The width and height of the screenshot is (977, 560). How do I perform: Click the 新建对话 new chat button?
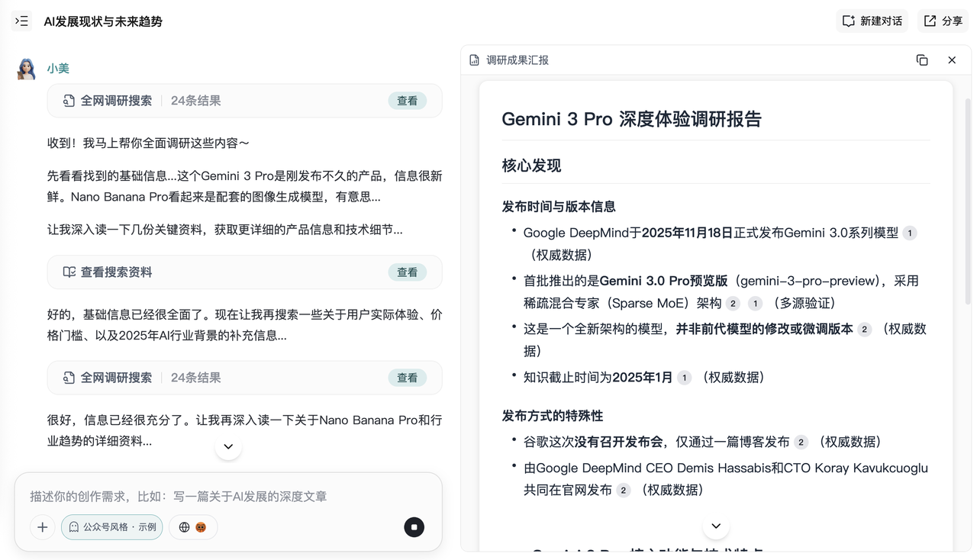[872, 21]
